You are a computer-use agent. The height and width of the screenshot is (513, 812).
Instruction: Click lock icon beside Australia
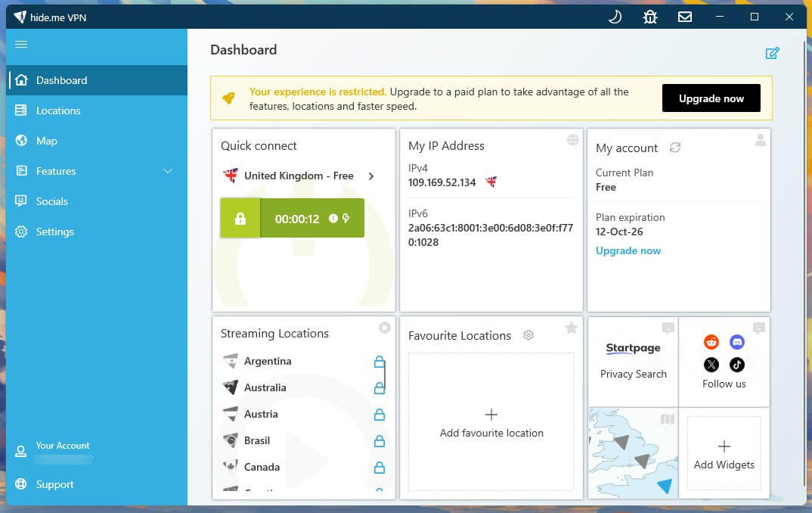[x=379, y=387]
